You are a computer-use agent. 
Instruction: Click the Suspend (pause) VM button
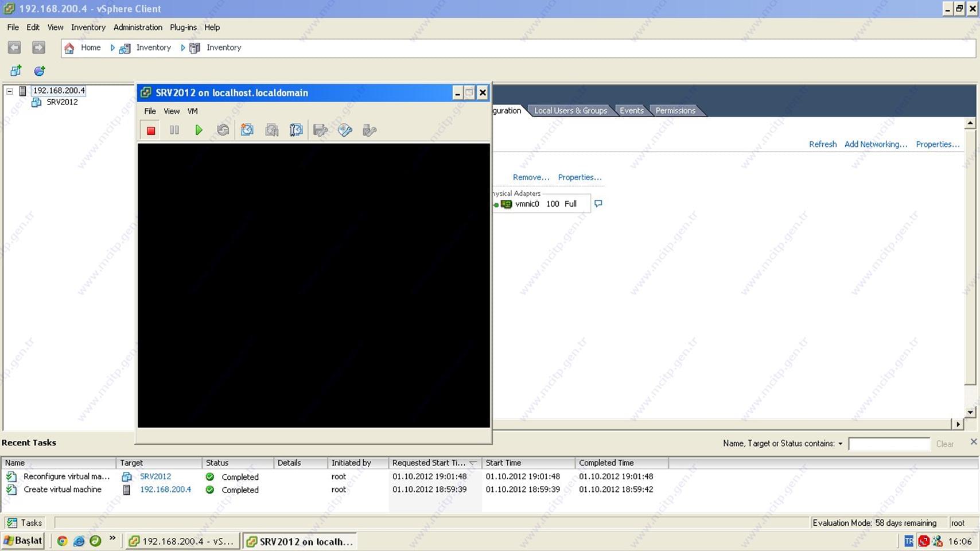pos(174,130)
